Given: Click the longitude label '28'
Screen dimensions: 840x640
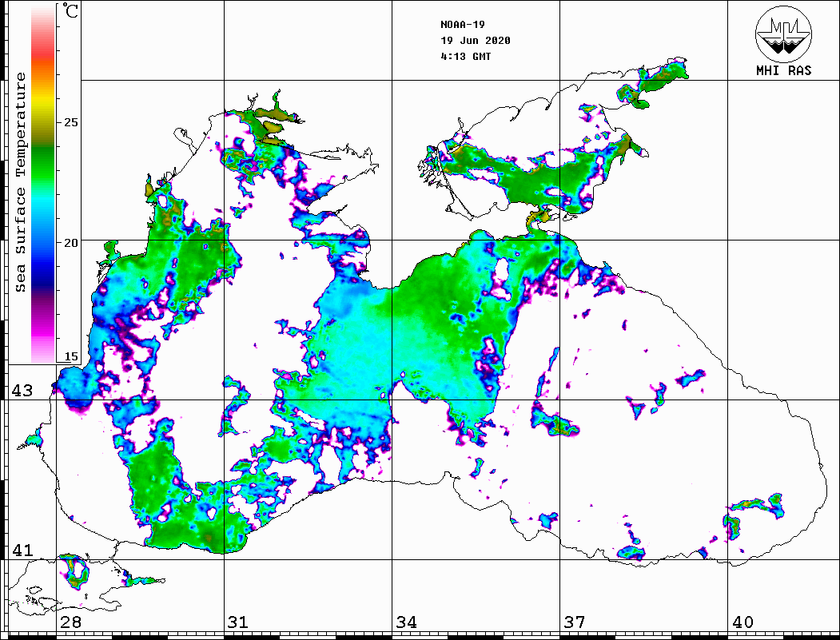Looking at the screenshot, I should pyautogui.click(x=70, y=622).
